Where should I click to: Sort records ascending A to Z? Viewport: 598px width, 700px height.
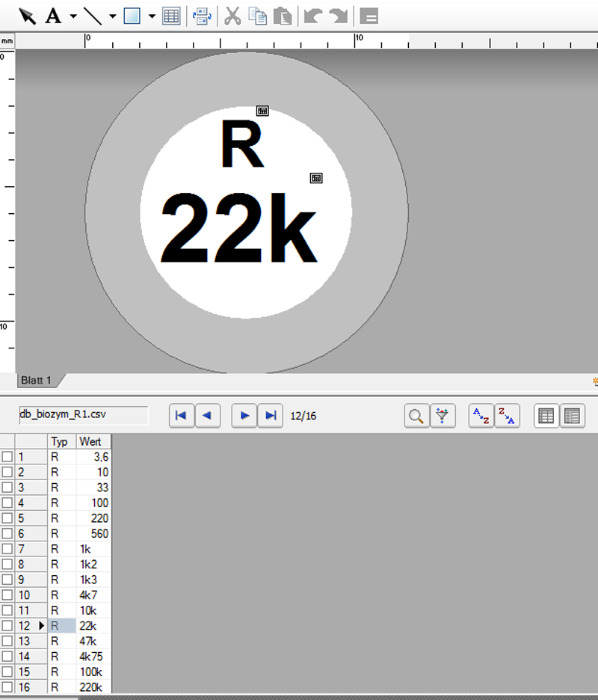481,416
